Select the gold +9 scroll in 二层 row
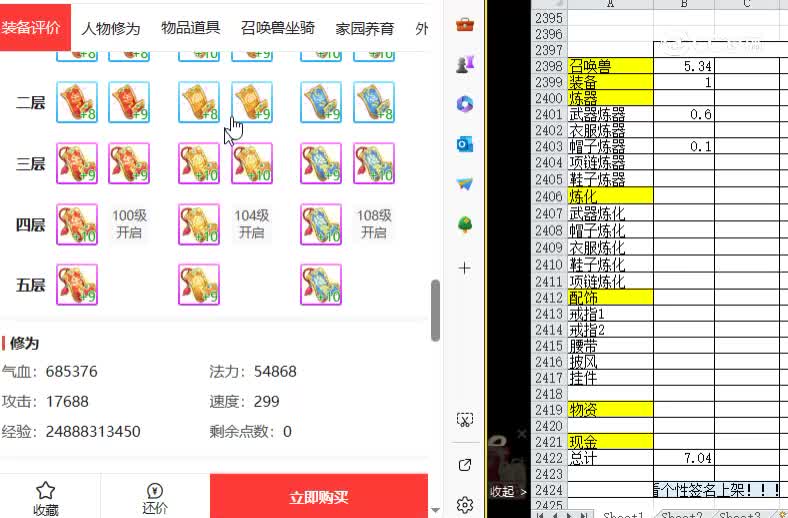The width and height of the screenshot is (788, 518). tap(252, 102)
